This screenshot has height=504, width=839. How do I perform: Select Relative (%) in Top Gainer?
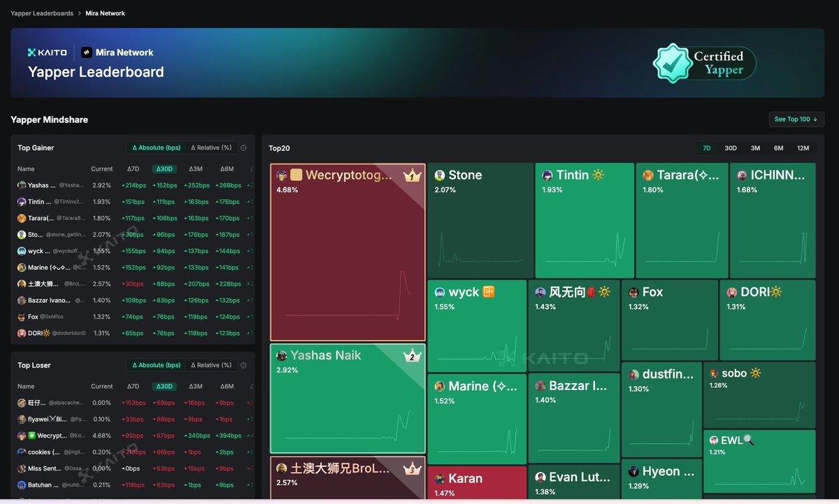pyautogui.click(x=211, y=147)
